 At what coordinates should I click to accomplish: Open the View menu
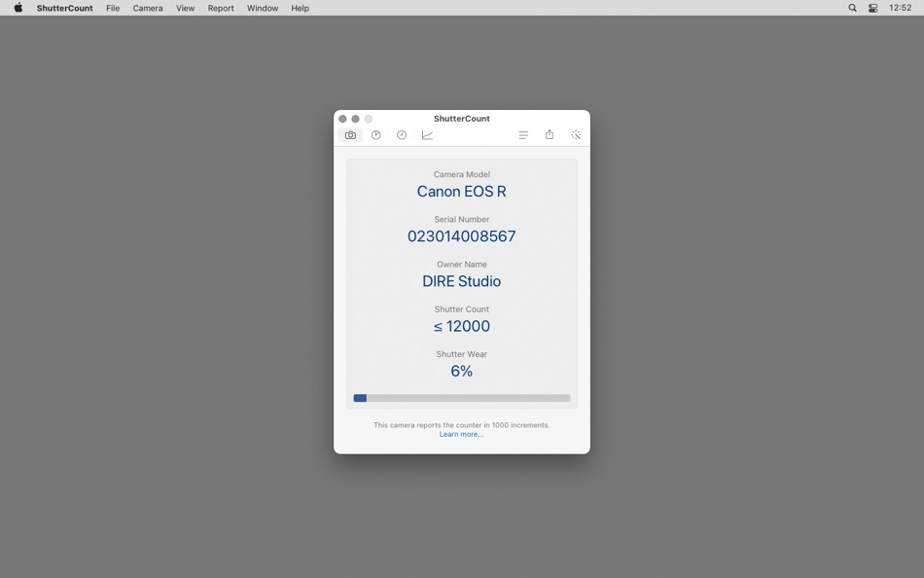[x=185, y=8]
